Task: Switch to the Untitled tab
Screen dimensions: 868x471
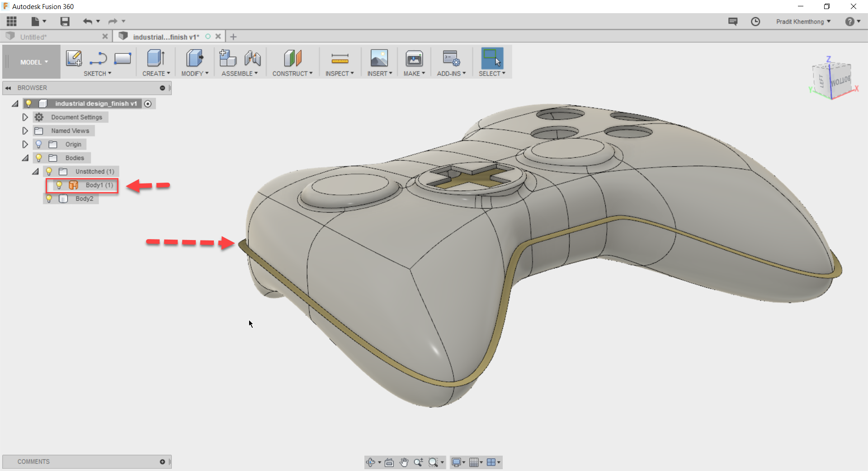Action: click(34, 36)
